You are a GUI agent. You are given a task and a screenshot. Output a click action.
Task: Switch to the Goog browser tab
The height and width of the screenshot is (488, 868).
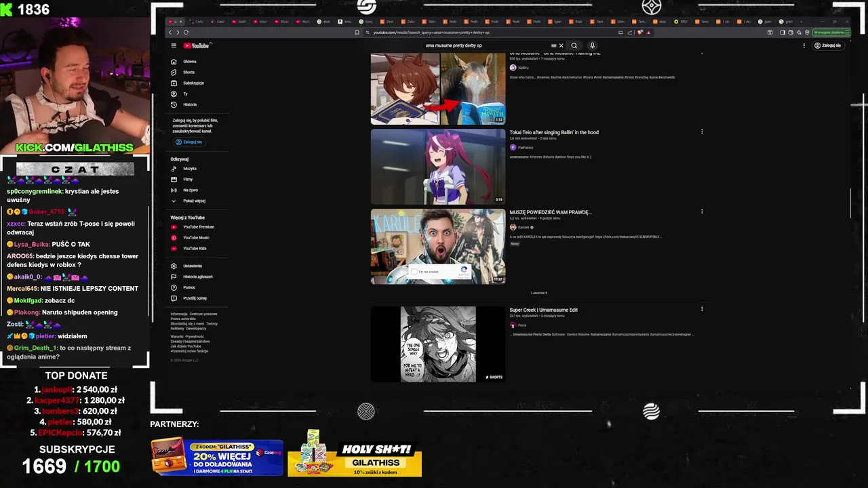366,22
